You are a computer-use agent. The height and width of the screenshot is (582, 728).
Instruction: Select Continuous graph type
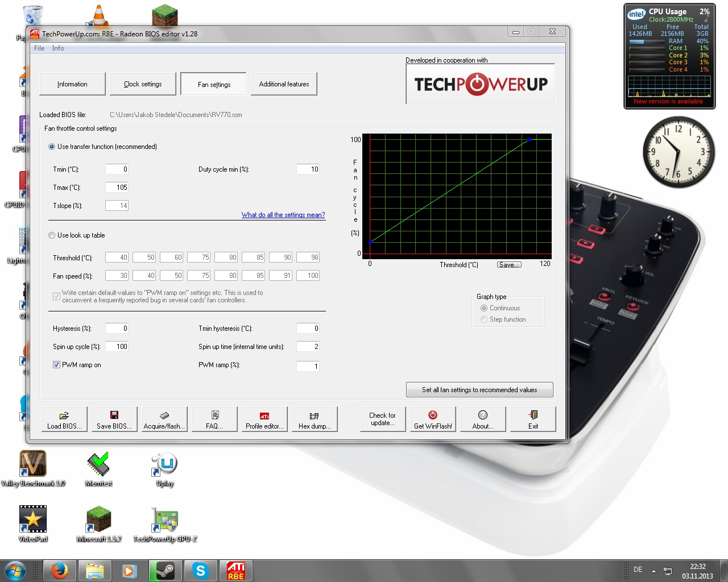click(x=484, y=308)
